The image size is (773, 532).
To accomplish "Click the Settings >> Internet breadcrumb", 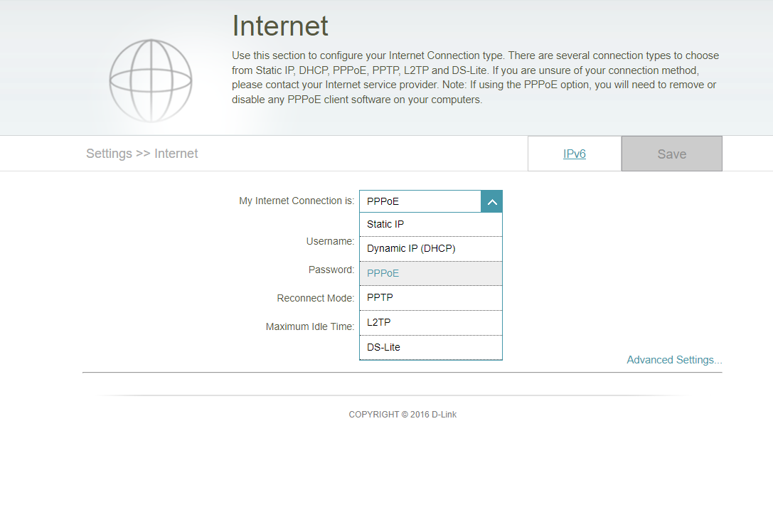I will click(142, 154).
